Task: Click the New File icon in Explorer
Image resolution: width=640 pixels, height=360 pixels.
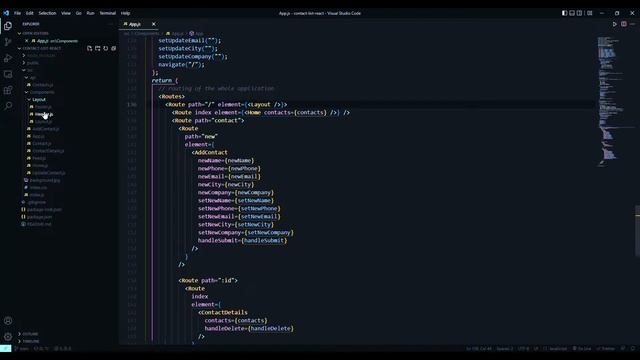Action: tap(89, 48)
